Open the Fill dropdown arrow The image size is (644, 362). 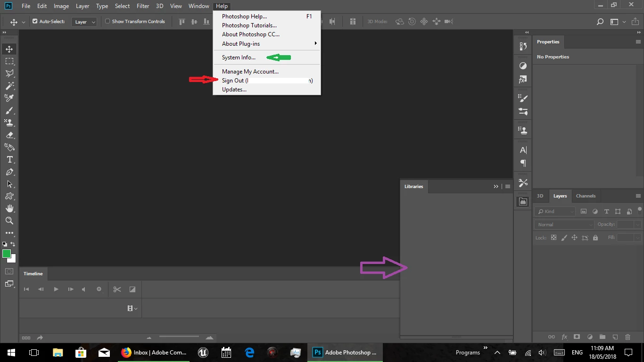tap(637, 238)
